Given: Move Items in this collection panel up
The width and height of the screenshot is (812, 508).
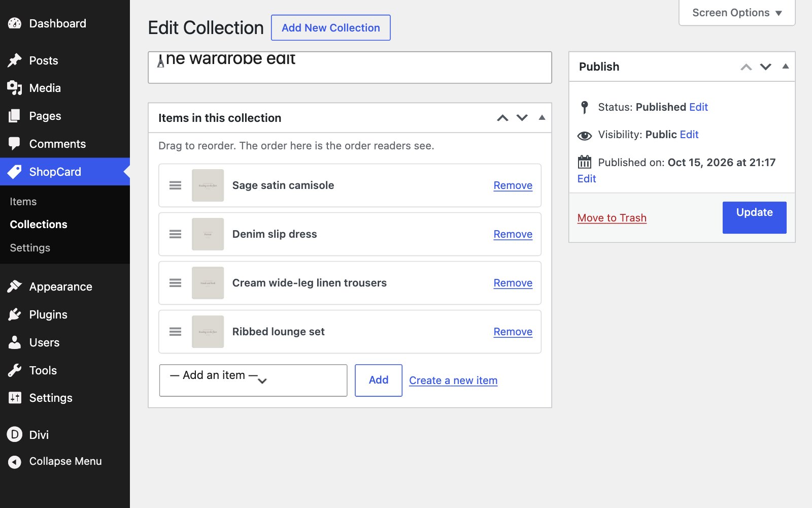Looking at the screenshot, I should [x=502, y=118].
